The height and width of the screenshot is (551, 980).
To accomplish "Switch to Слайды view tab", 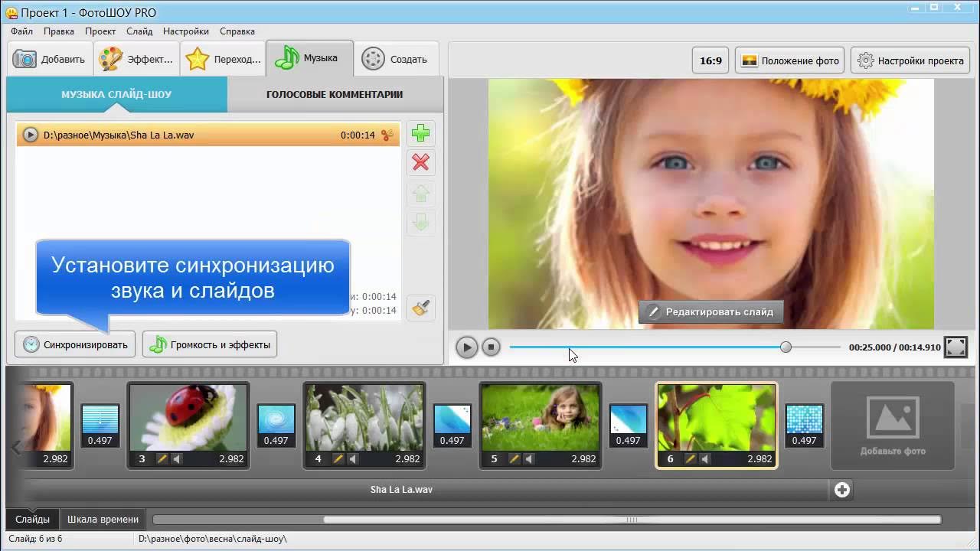I will coord(32,519).
